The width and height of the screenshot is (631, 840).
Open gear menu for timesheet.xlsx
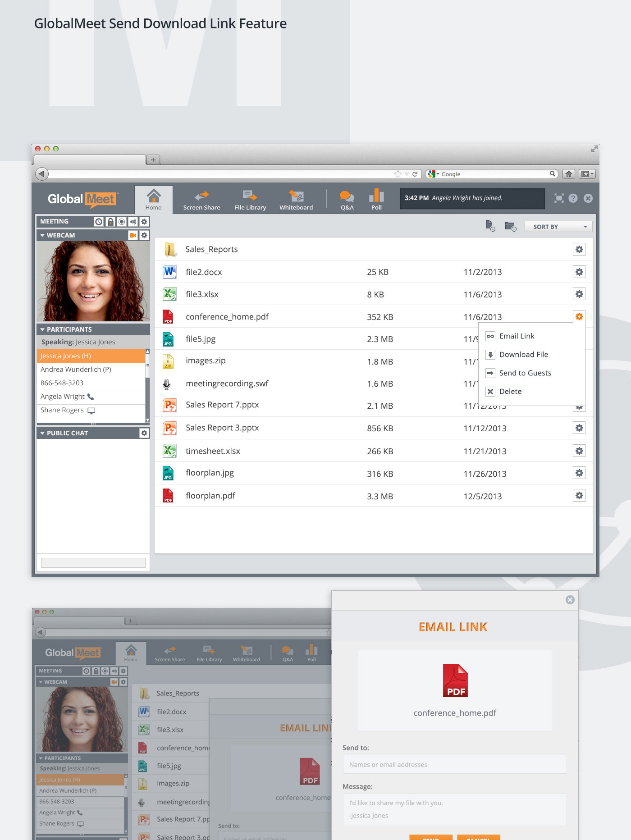pyautogui.click(x=579, y=451)
